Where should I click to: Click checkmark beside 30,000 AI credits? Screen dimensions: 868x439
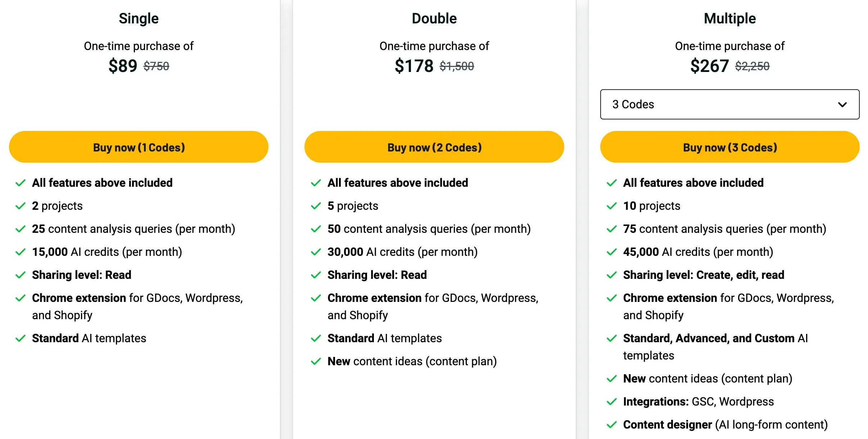316,252
